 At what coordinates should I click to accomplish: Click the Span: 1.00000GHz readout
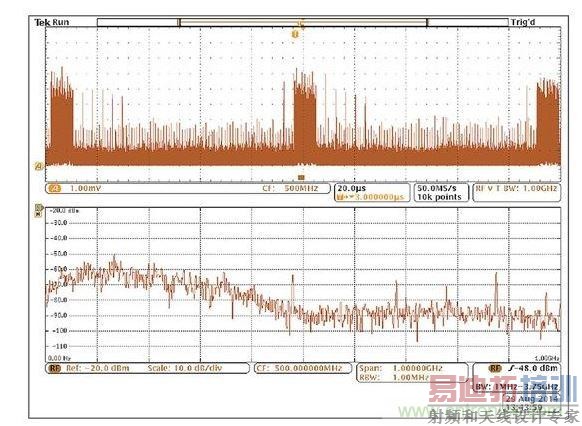401,368
